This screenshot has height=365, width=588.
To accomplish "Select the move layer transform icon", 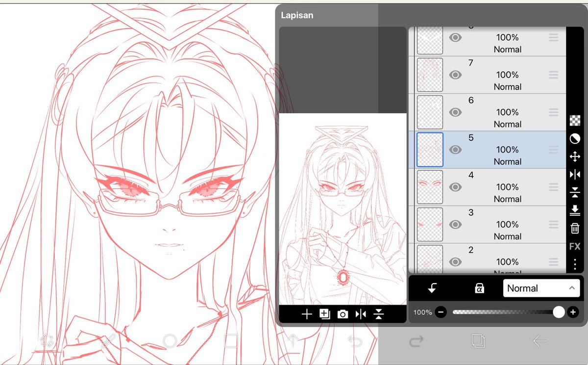I will [575, 156].
